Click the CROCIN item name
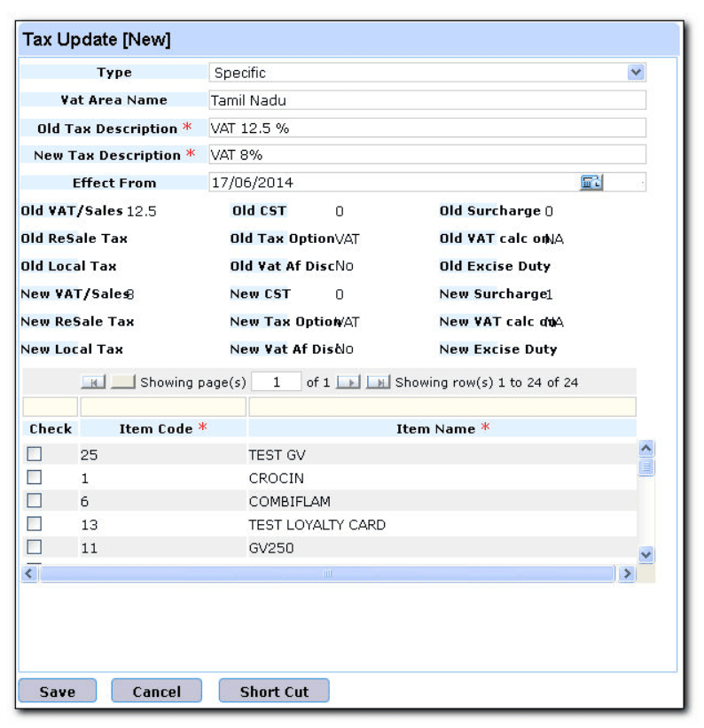 pyautogui.click(x=277, y=478)
